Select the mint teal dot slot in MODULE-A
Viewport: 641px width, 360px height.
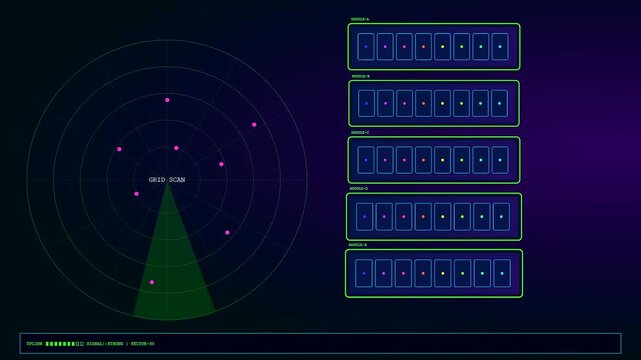481,47
